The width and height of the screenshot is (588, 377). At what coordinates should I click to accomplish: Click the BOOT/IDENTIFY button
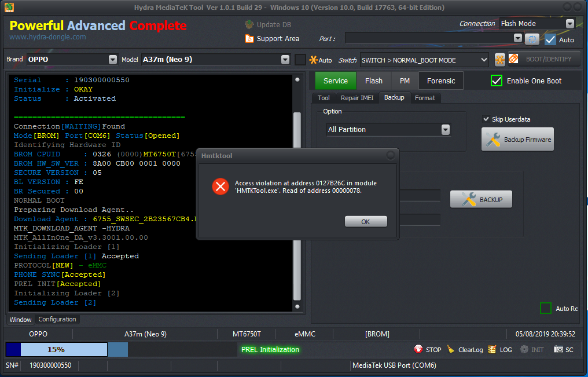[x=544, y=59]
